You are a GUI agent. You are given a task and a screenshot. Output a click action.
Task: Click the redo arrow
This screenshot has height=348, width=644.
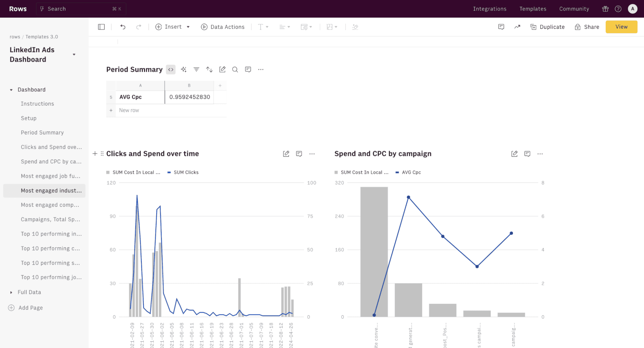tap(139, 27)
